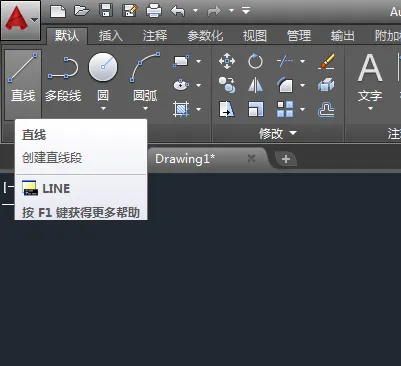401x366 pixels.
Task: Select the Mirror tool icon
Action: pos(255,85)
